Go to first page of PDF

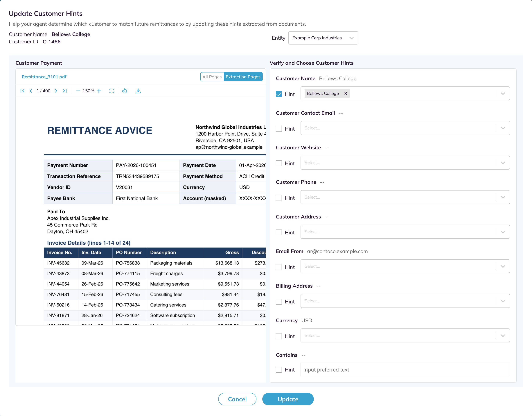tap(22, 91)
